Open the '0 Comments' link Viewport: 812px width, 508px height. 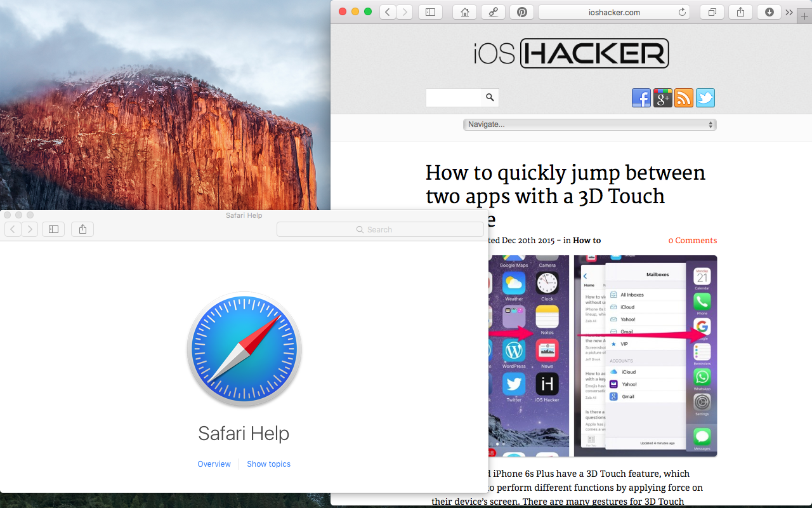pyautogui.click(x=693, y=241)
